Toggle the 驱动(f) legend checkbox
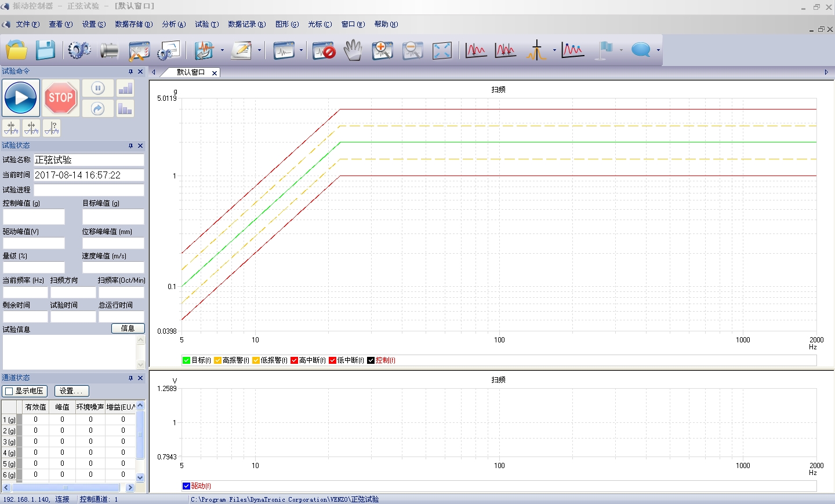This screenshot has height=504, width=835. point(186,486)
